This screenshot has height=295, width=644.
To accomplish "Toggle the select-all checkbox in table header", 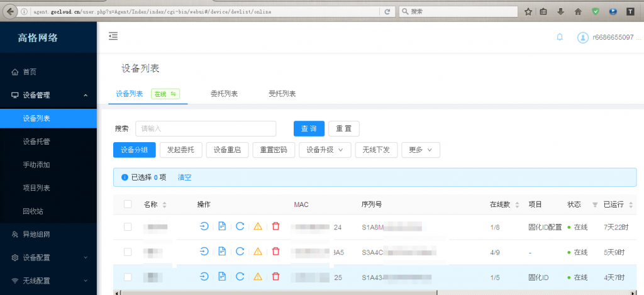I will point(128,204).
